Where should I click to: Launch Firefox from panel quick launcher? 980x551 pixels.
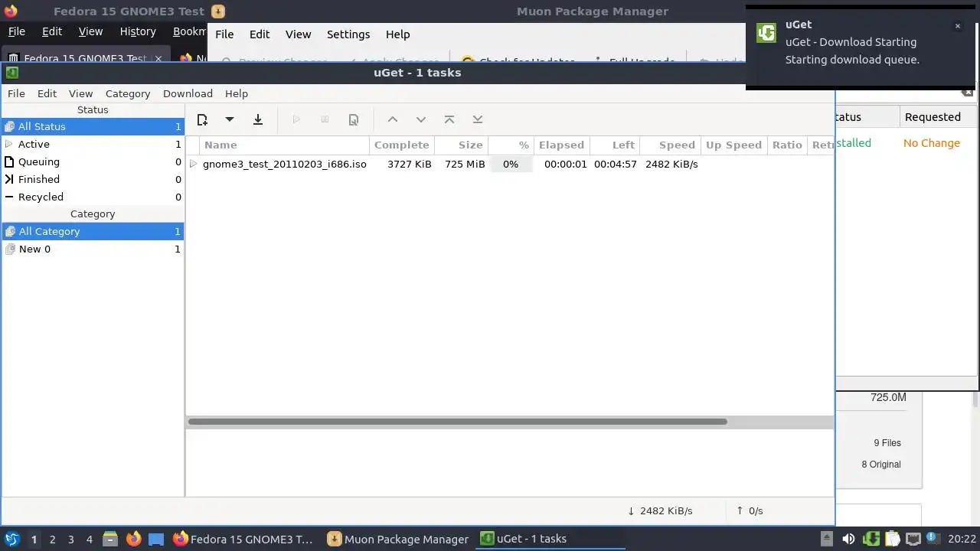click(x=133, y=539)
